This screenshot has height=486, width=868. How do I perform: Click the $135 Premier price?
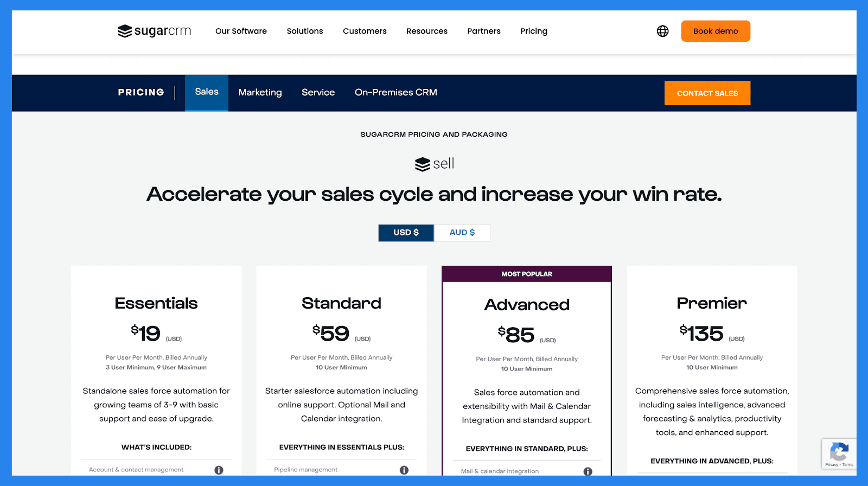[x=701, y=333]
